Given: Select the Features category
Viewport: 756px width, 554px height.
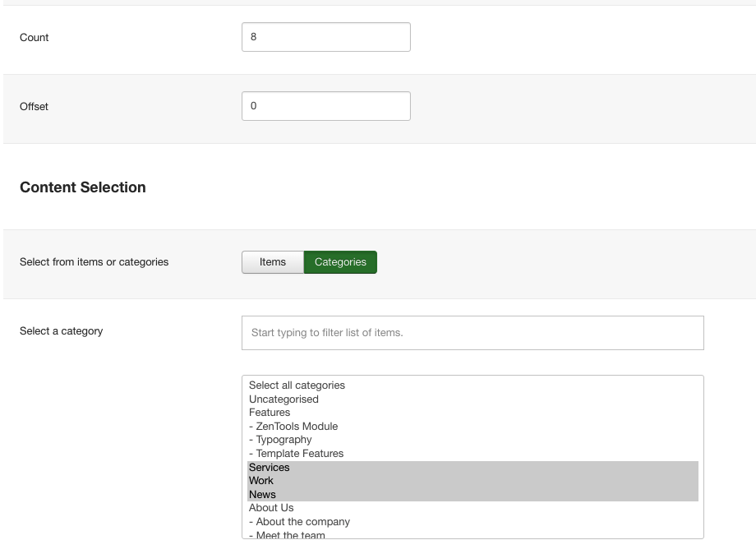Looking at the screenshot, I should tap(472, 413).
